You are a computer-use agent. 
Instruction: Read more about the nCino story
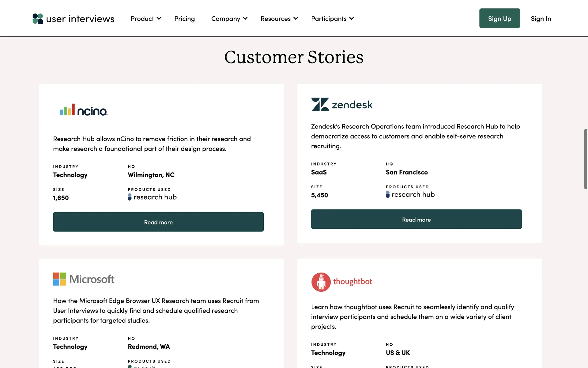click(x=158, y=222)
